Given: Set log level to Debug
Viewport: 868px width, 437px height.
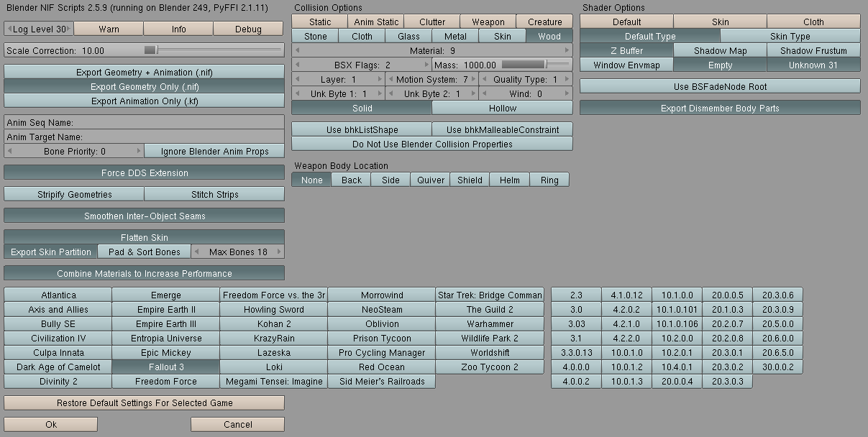Looking at the screenshot, I should pyautogui.click(x=249, y=29).
